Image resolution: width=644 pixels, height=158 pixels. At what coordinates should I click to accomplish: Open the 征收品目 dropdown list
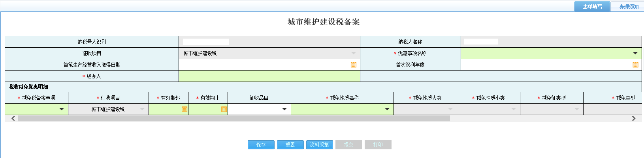[284, 109]
